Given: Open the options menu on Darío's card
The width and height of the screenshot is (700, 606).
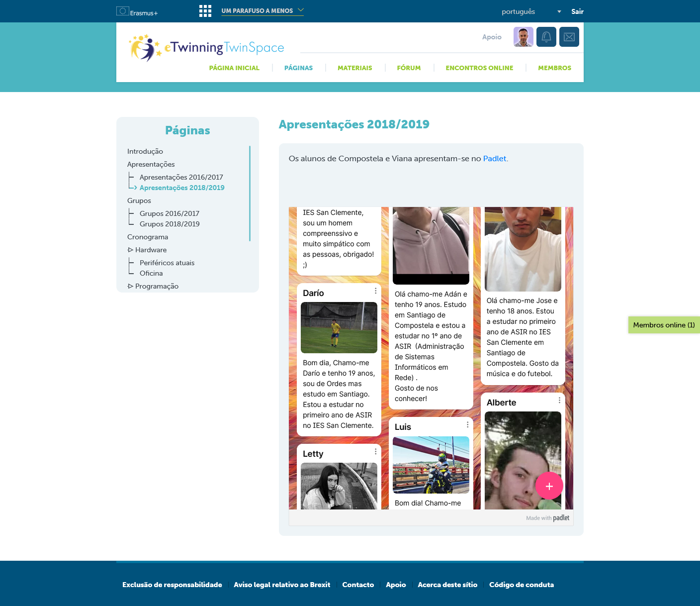Looking at the screenshot, I should (x=375, y=291).
